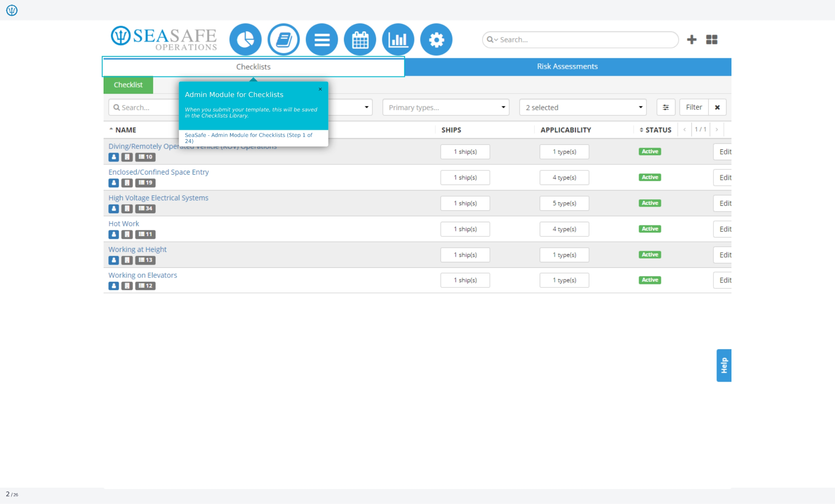
Task: Go to the previous results page arrow
Action: 685,129
